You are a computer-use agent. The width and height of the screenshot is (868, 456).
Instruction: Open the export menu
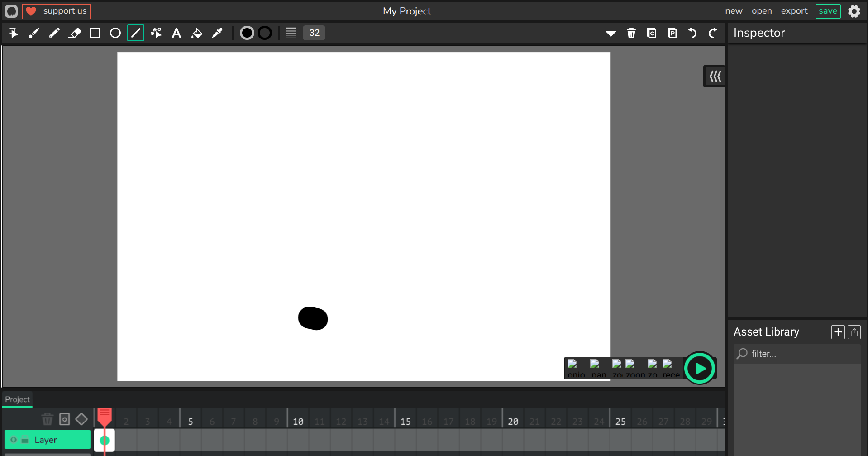tap(794, 11)
